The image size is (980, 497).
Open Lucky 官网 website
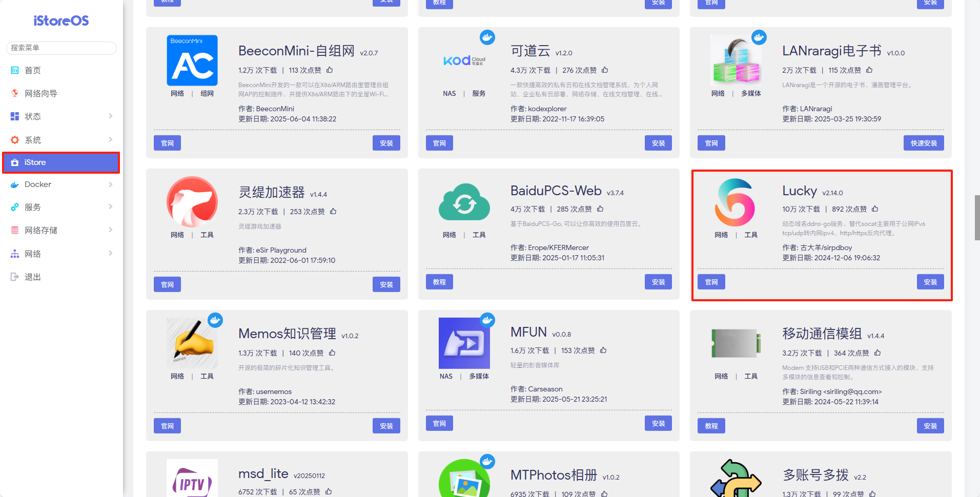[x=711, y=282]
